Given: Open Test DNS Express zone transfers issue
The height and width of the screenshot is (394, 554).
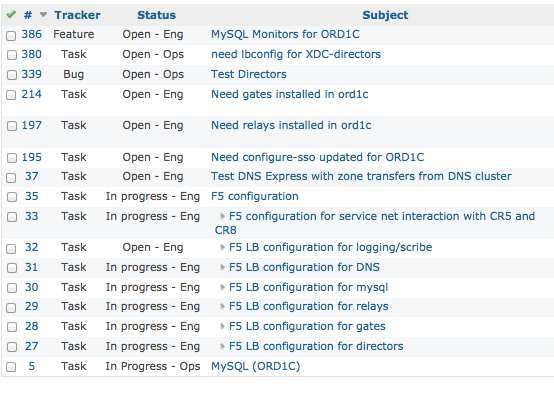Looking at the screenshot, I should (x=361, y=176).
